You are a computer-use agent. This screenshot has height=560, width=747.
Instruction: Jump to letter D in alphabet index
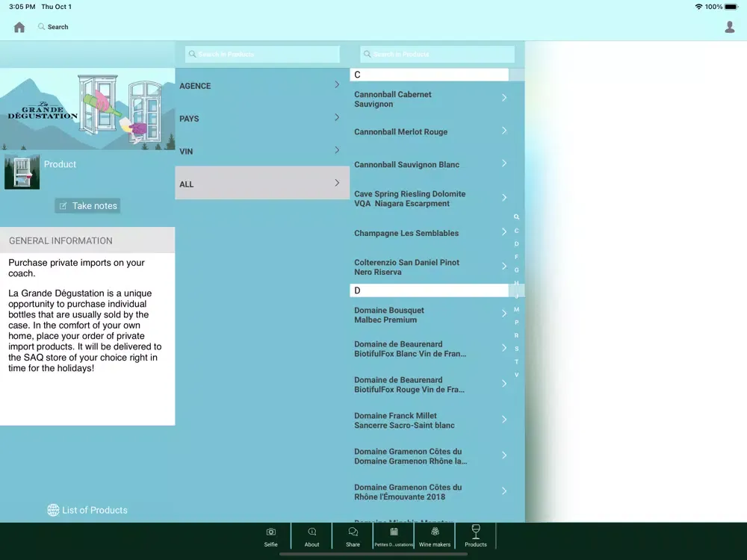(x=516, y=244)
